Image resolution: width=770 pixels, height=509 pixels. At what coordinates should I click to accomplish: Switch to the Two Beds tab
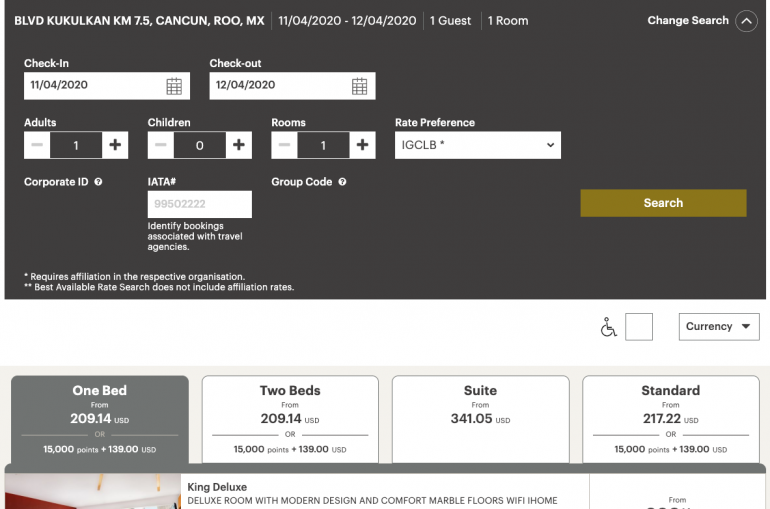pos(290,420)
